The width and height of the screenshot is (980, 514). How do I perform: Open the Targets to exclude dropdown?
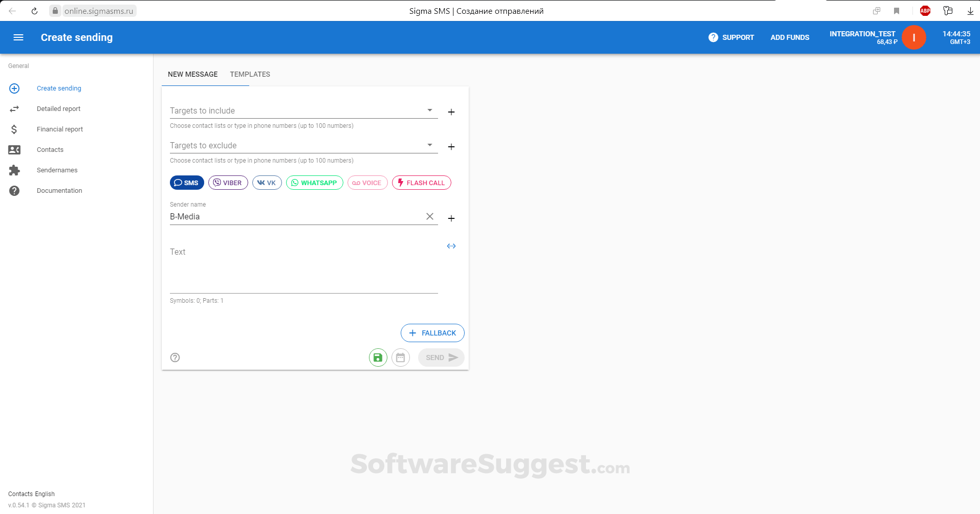430,145
